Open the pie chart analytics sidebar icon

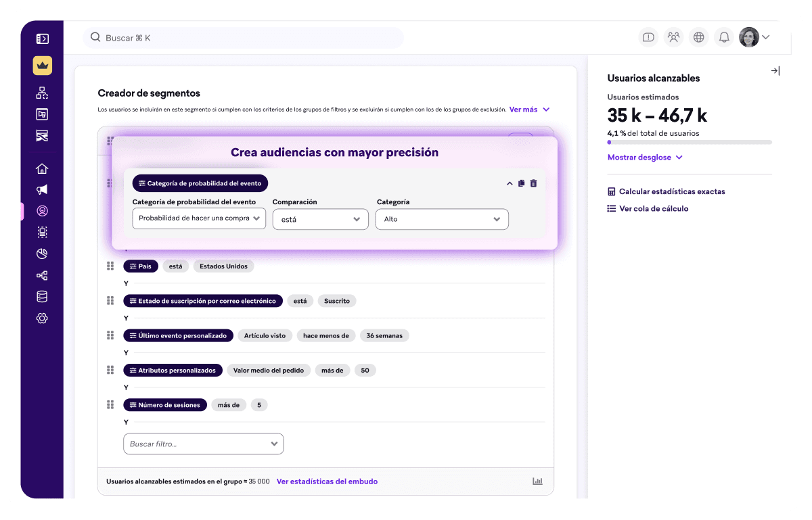click(x=42, y=254)
